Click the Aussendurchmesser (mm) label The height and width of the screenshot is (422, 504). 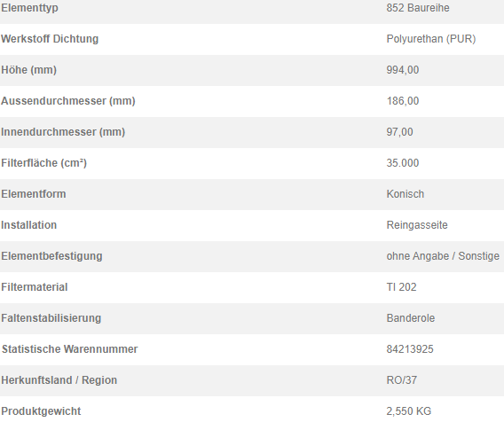(68, 101)
